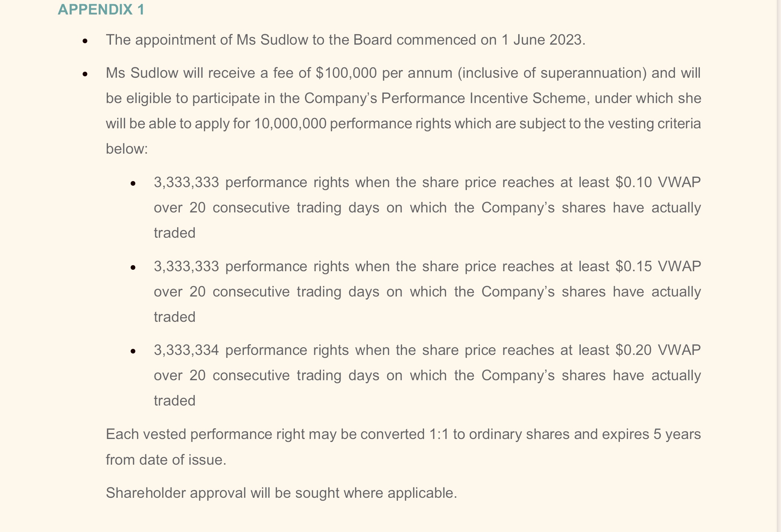Click the bullet before Ms Sudlow will receive
Viewport: 781px width, 532px height.
click(85, 74)
